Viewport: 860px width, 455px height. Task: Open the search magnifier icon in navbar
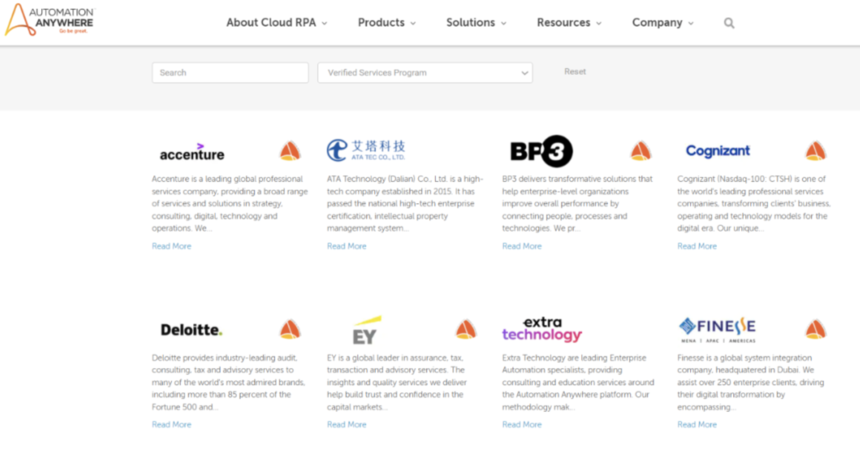(x=729, y=23)
